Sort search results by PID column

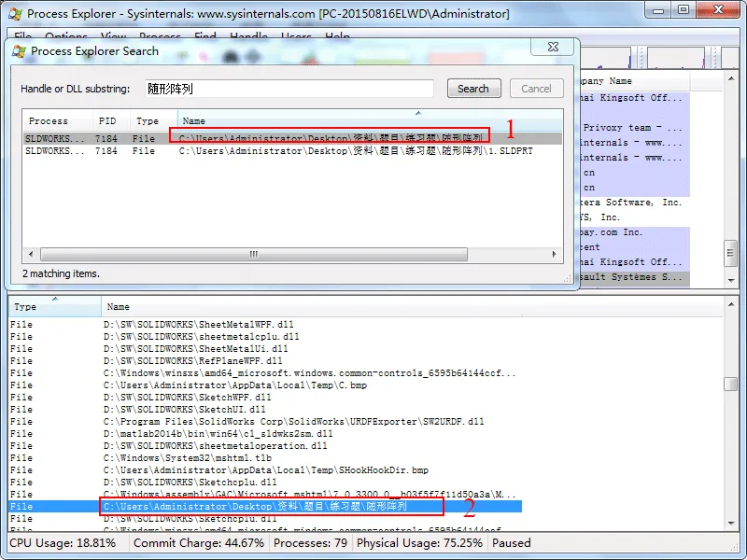[x=111, y=121]
